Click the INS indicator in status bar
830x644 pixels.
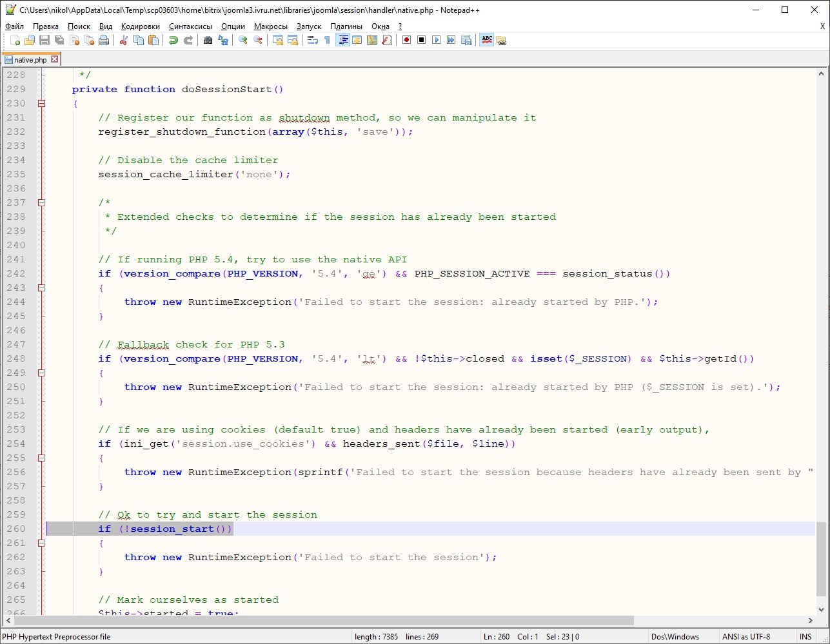pos(805,637)
